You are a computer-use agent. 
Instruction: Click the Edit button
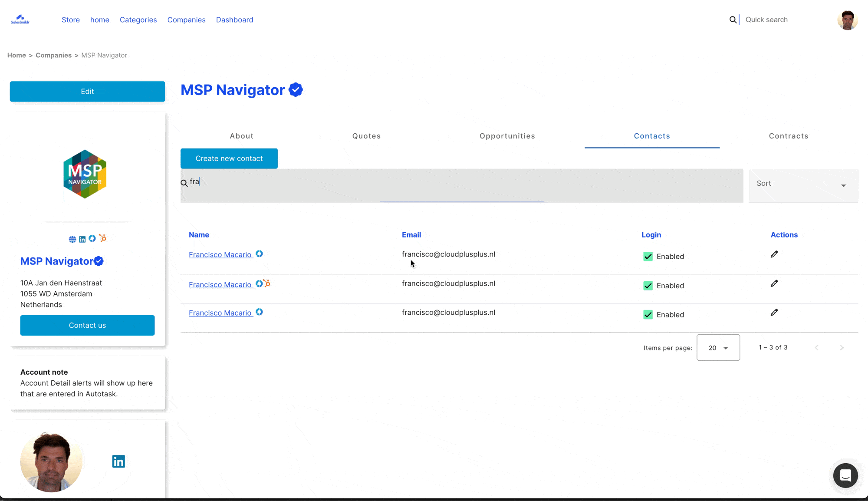coord(87,92)
